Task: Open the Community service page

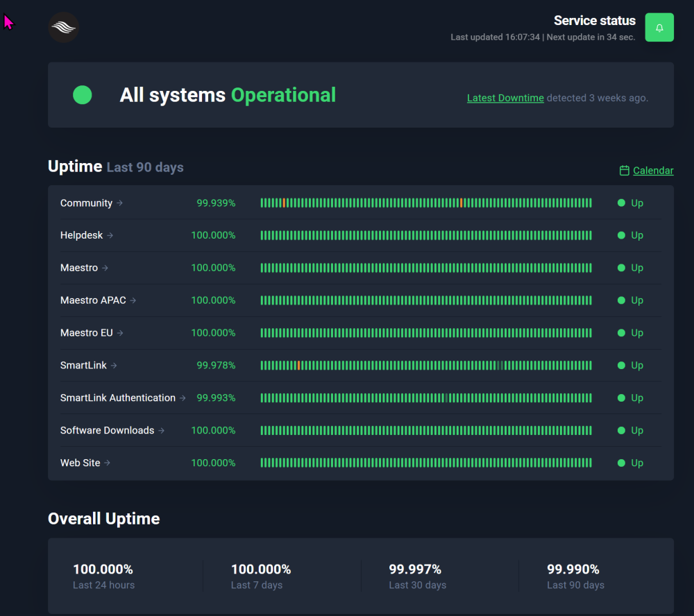Action: [x=86, y=203]
